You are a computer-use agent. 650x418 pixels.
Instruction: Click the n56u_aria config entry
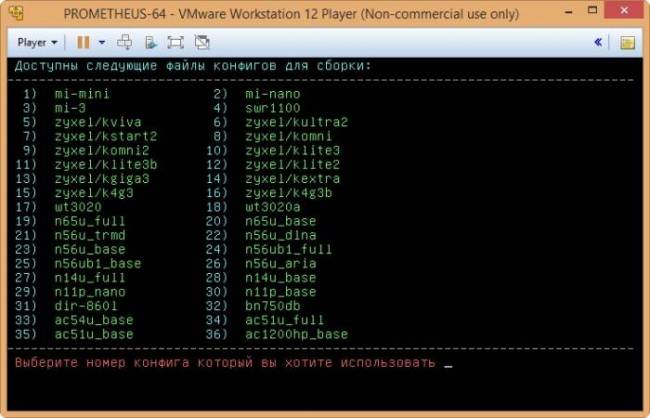point(281,263)
